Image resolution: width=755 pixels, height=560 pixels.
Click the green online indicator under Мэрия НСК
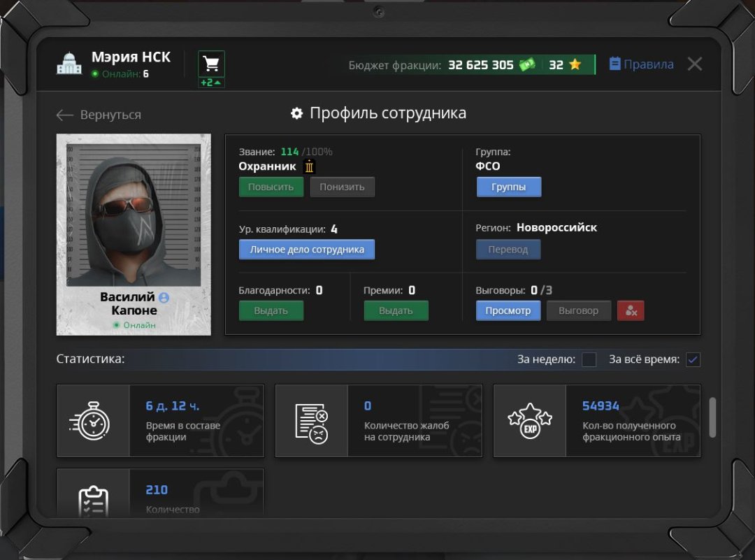(95, 73)
